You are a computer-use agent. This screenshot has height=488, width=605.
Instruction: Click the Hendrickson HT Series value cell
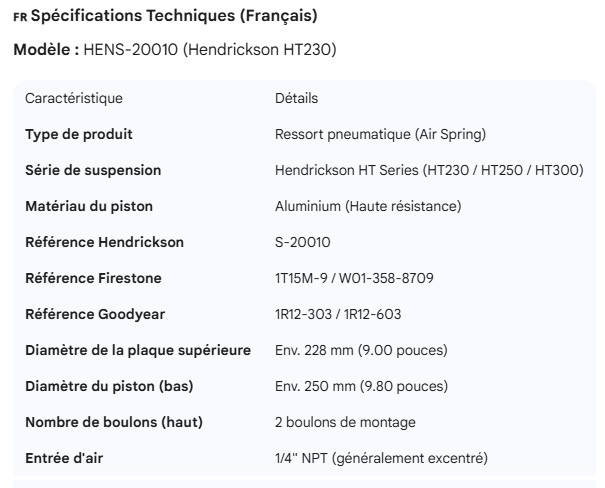tap(429, 170)
